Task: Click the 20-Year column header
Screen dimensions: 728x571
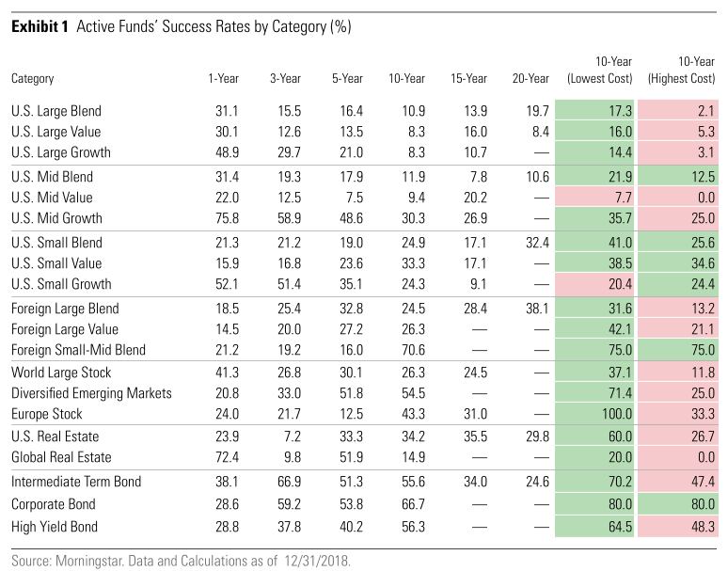Action: [x=530, y=78]
